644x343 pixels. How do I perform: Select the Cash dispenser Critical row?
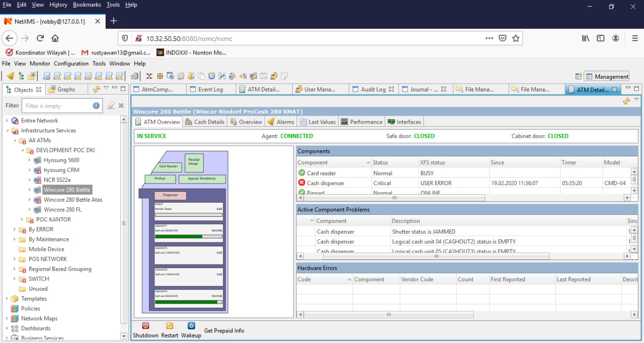pyautogui.click(x=463, y=183)
